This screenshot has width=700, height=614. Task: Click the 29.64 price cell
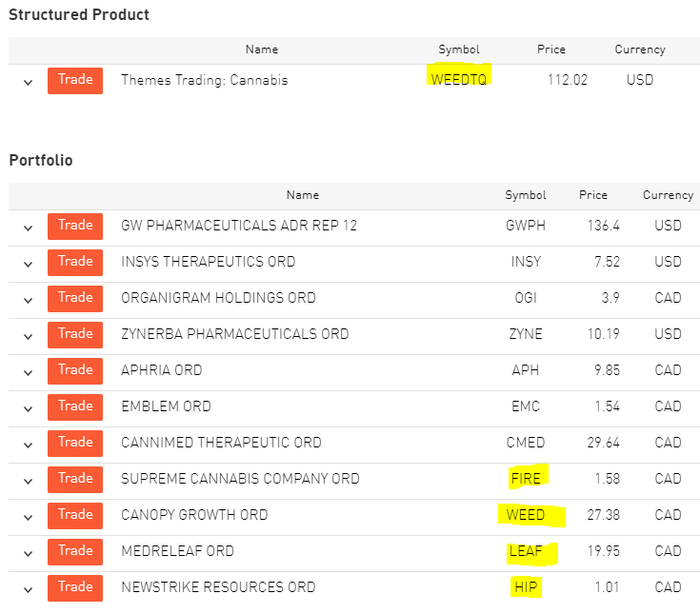603,443
